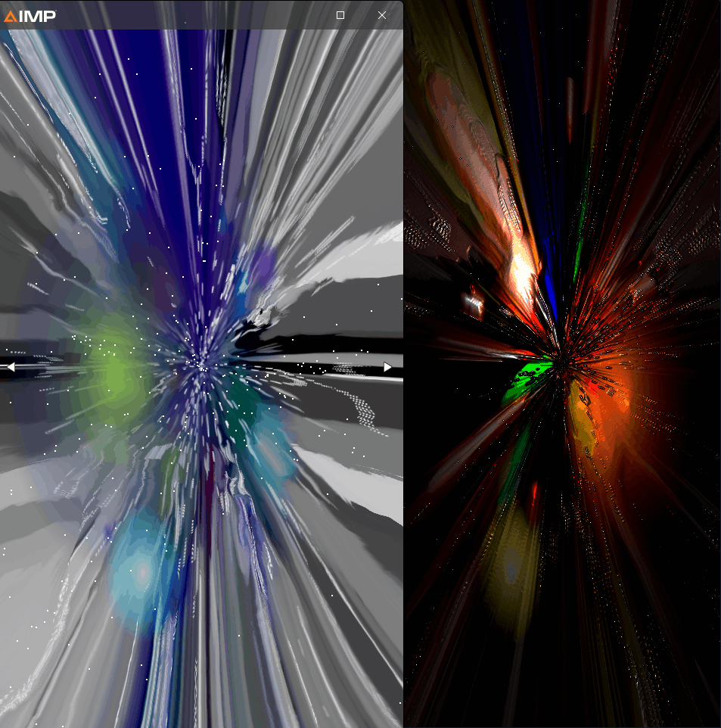Show the previous visualization with the left arrow
The width and height of the screenshot is (721, 728).
11,367
